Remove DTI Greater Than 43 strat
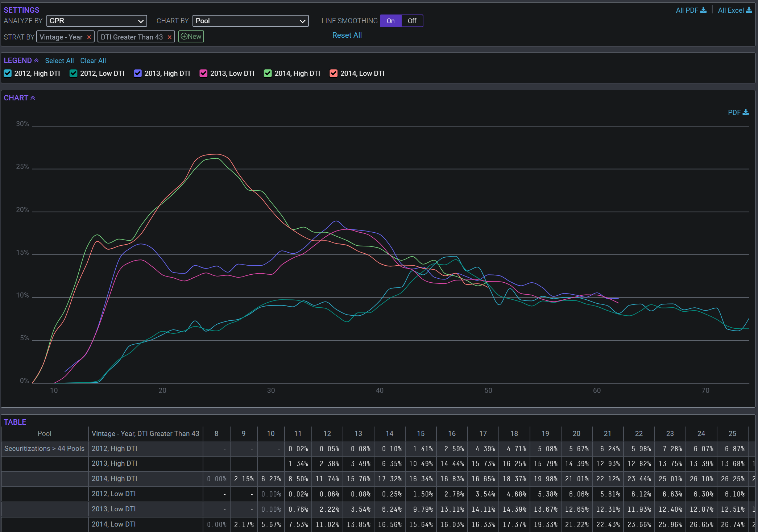758x532 pixels. click(169, 37)
